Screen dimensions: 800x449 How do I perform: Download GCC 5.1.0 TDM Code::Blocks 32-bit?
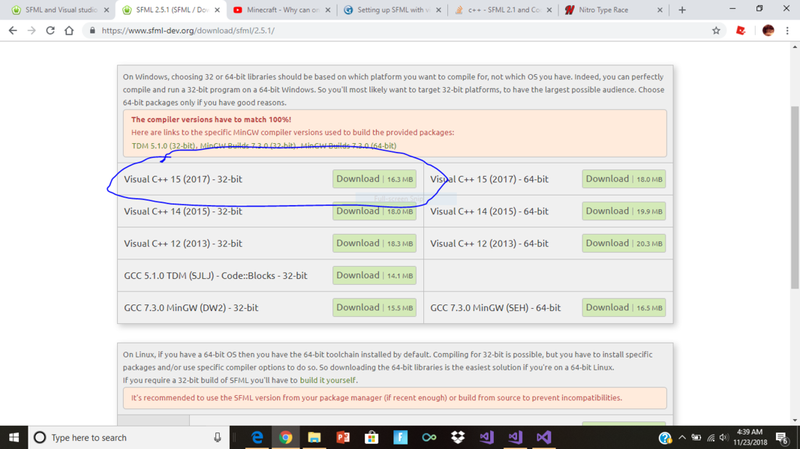(374, 276)
